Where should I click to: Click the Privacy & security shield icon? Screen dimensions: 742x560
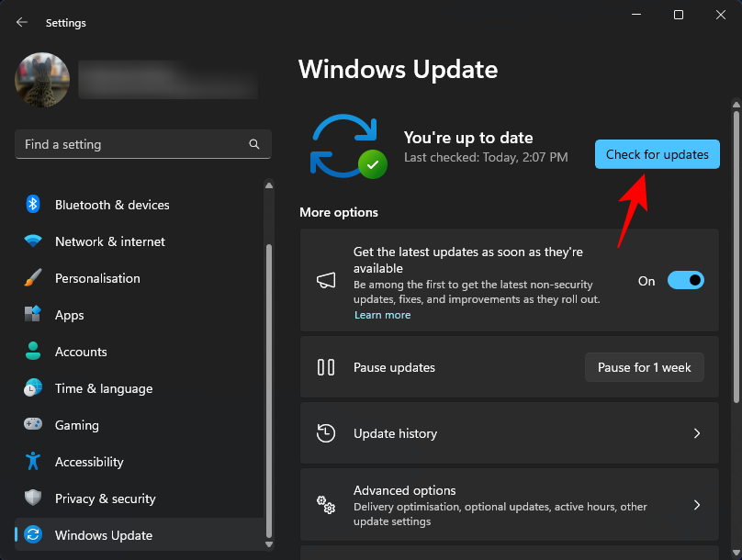point(33,498)
